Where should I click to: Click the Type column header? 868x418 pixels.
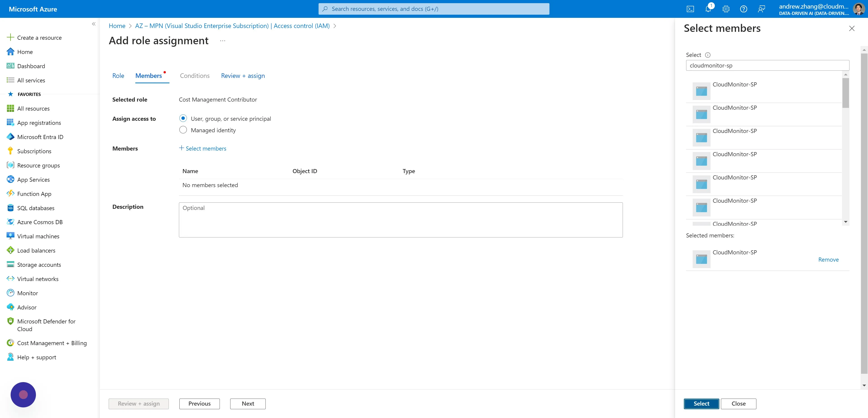pos(408,171)
